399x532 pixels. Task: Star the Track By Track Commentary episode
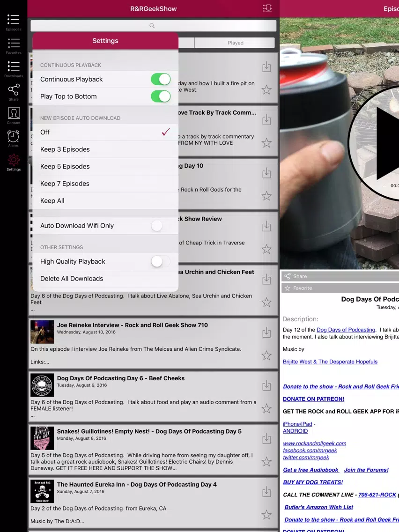[266, 143]
